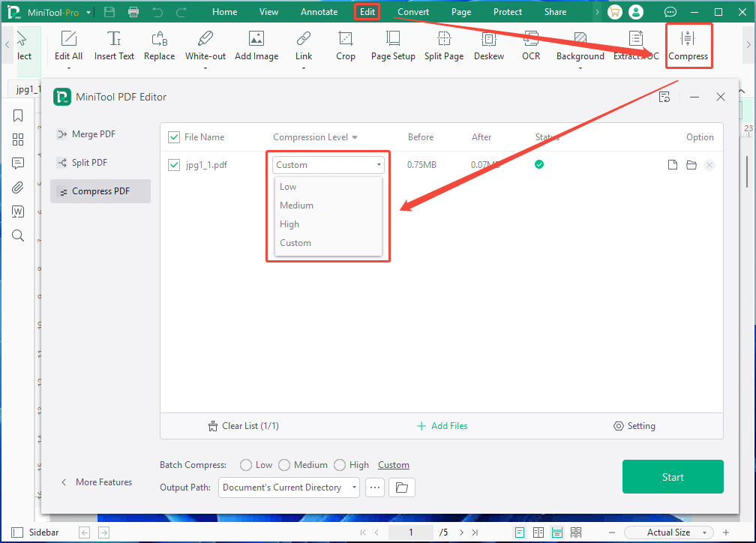Open the OCR tool

531,45
